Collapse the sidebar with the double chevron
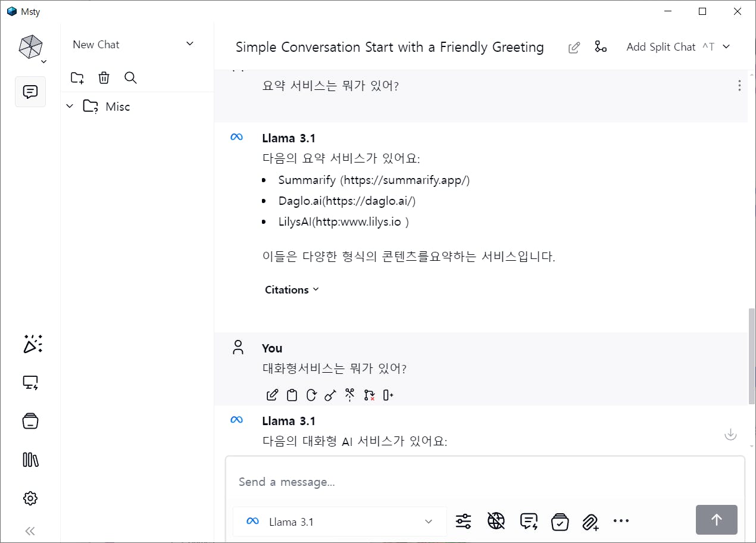 coord(30,531)
